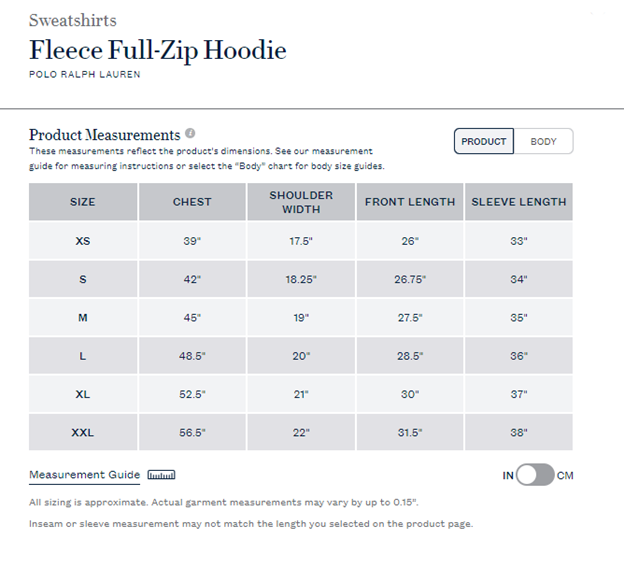This screenshot has height=568, width=624.
Task: Select the XXL size row label
Action: [83, 432]
